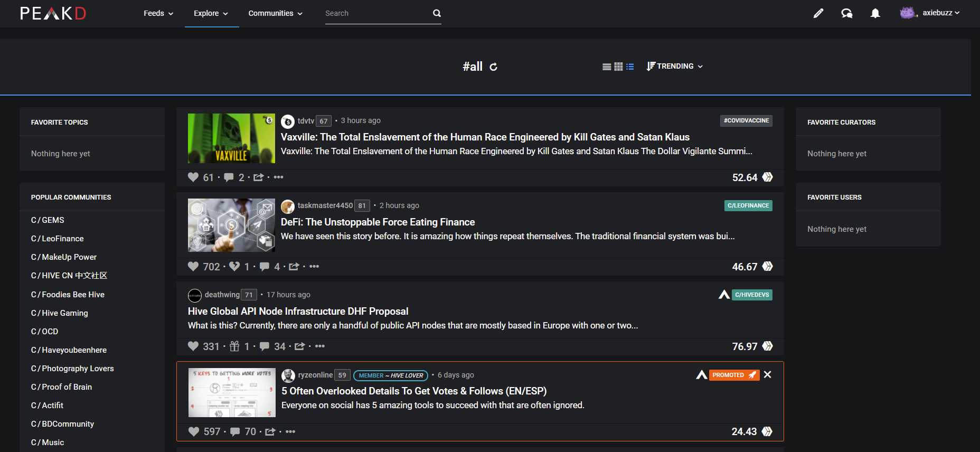Open the PeakD home logo
980x452 pixels.
[53, 13]
